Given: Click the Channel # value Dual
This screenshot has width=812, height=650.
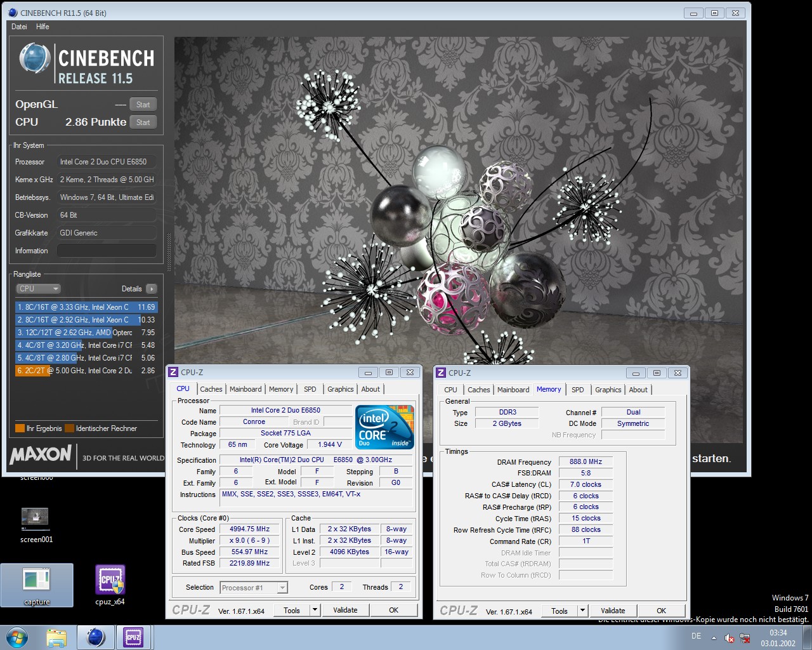Looking at the screenshot, I should click(633, 413).
